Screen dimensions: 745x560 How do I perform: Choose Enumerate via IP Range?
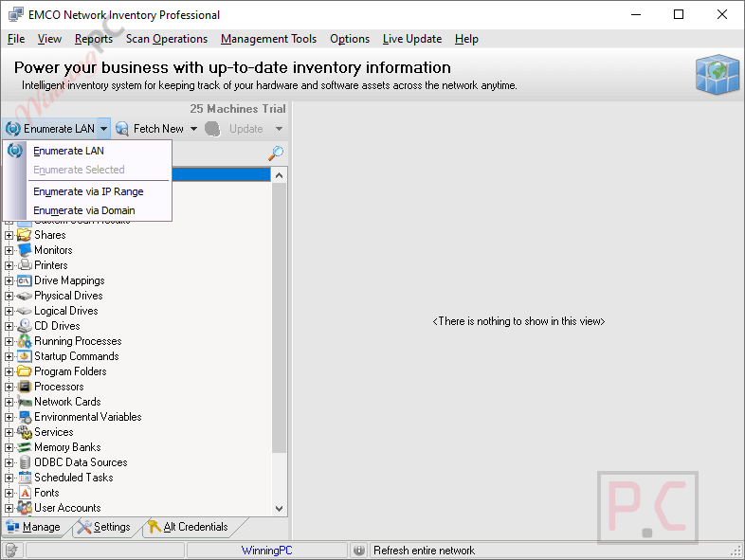click(x=88, y=191)
